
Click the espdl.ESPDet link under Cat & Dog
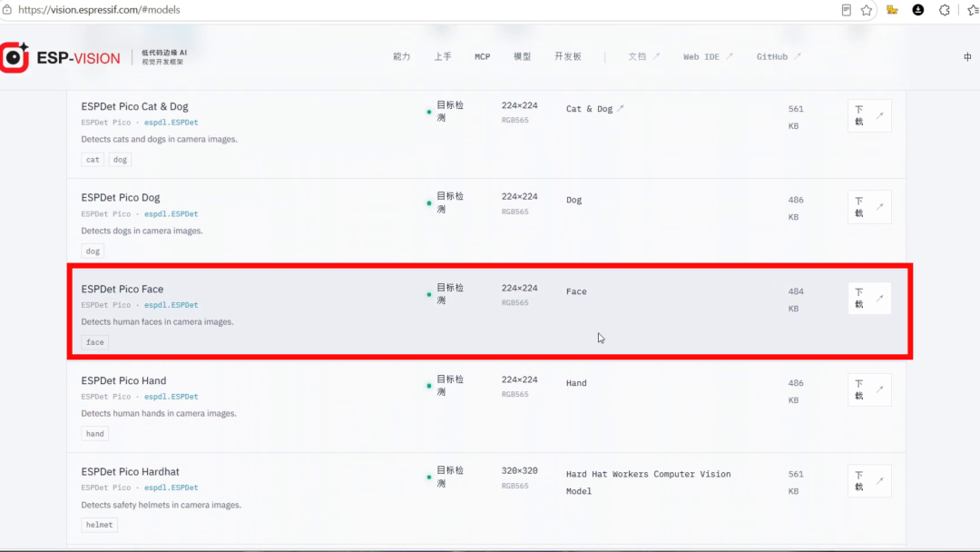pos(171,123)
